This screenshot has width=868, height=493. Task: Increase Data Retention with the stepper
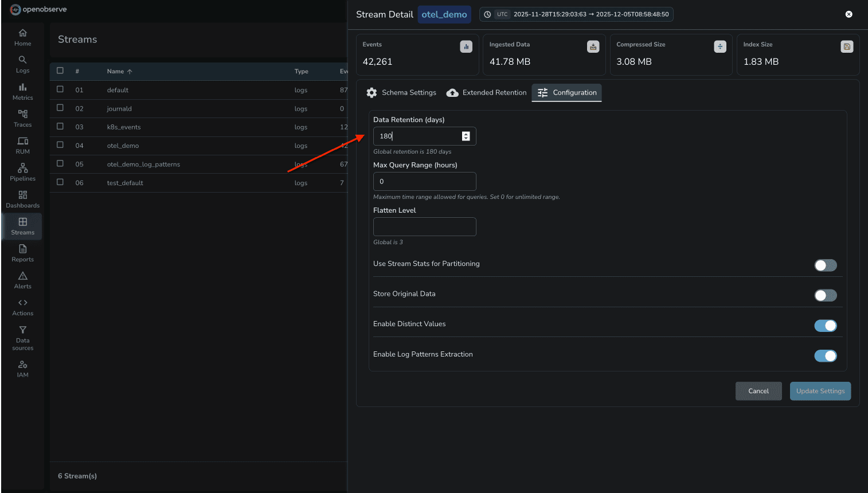coord(466,133)
